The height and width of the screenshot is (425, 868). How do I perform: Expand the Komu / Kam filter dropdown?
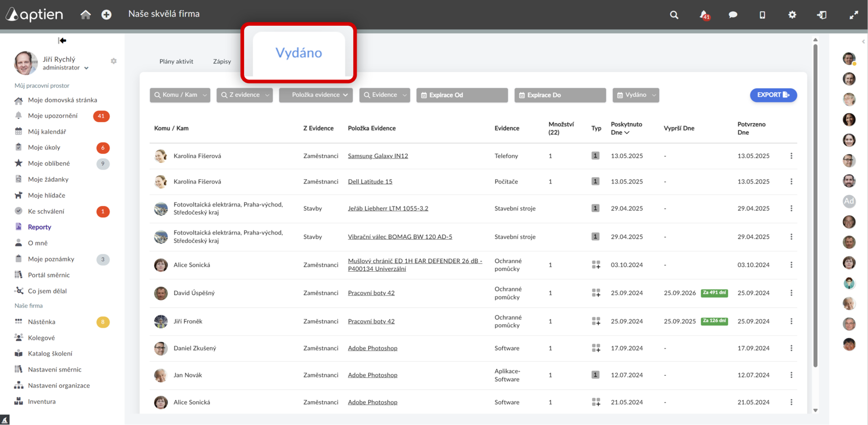(x=180, y=95)
